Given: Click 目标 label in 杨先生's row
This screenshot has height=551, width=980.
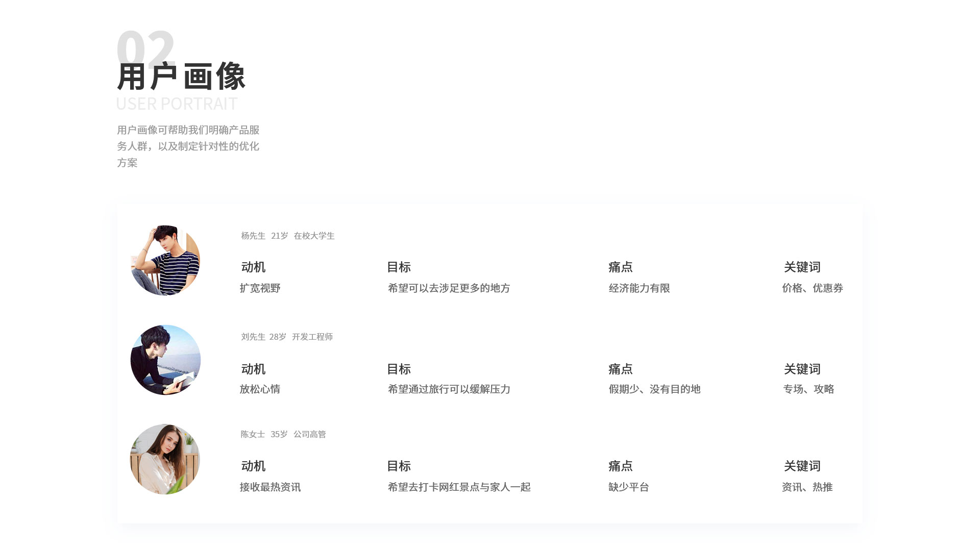Looking at the screenshot, I should pos(399,267).
